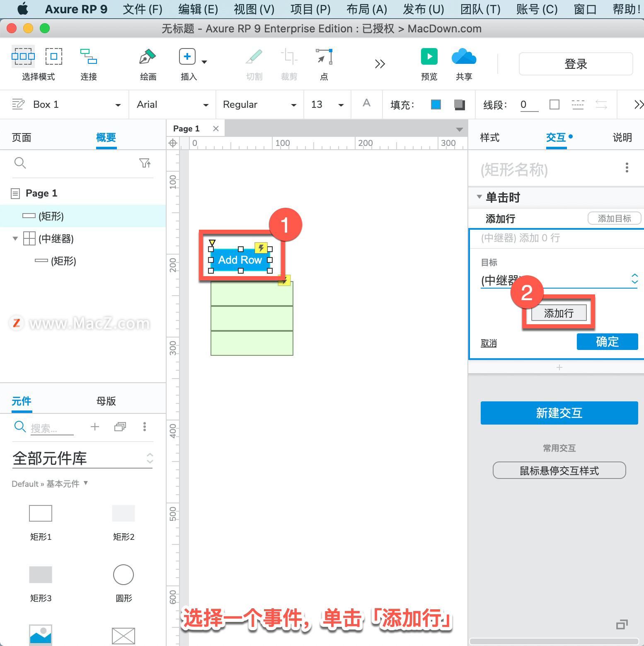Viewport: 644px width, 646px height.
Task: Click the widget library search field
Action: [x=52, y=428]
